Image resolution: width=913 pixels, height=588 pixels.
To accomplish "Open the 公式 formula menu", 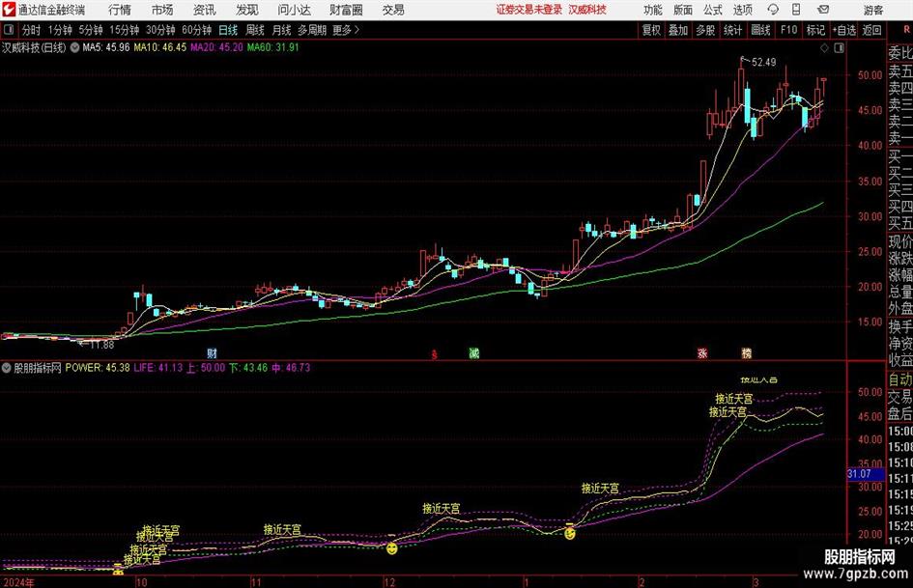I will point(713,10).
